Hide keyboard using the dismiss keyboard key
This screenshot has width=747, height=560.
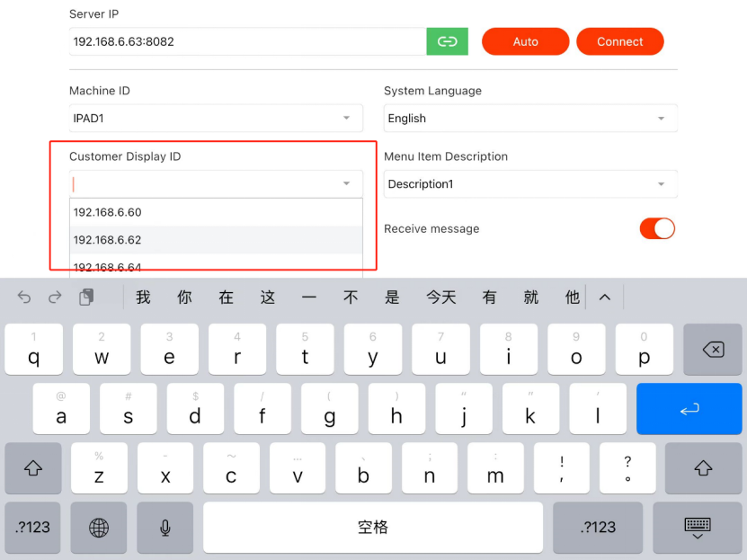[x=697, y=528]
